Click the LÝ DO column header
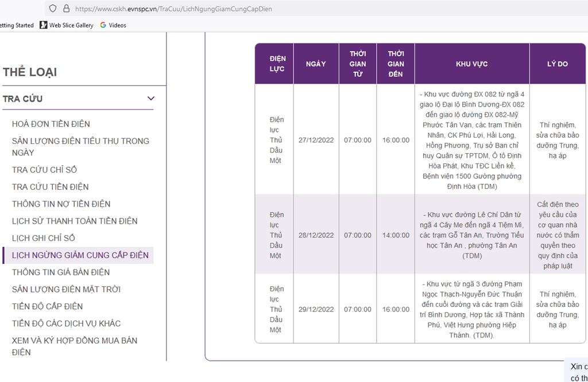This screenshot has width=588, height=382. click(x=557, y=64)
